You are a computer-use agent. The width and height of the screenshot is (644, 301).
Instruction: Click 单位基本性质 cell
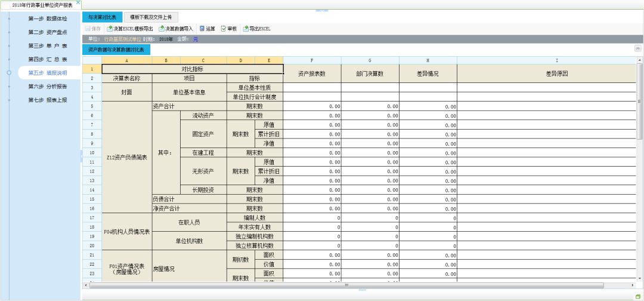pos(255,88)
